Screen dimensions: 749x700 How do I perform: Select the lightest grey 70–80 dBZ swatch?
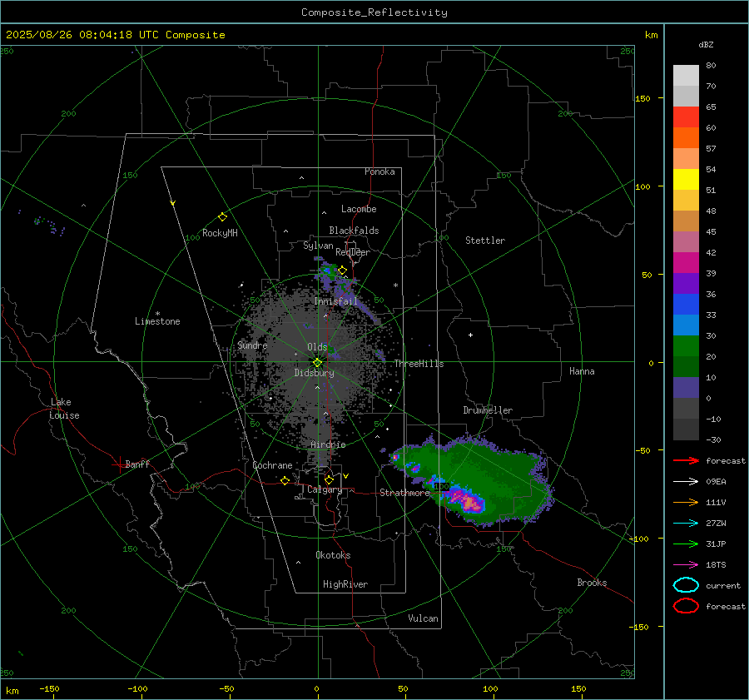point(686,76)
